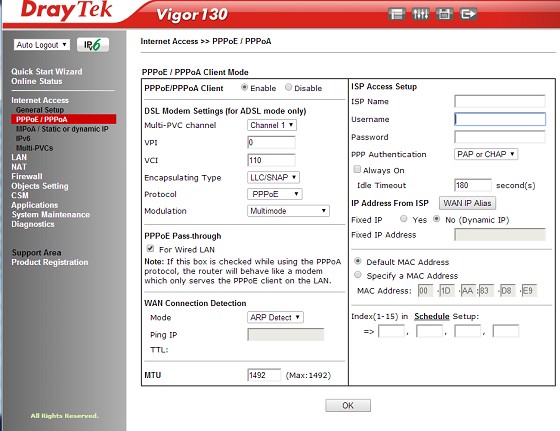Open the CSM menu
Image resolution: width=560 pixels, height=431 pixels.
click(x=20, y=195)
